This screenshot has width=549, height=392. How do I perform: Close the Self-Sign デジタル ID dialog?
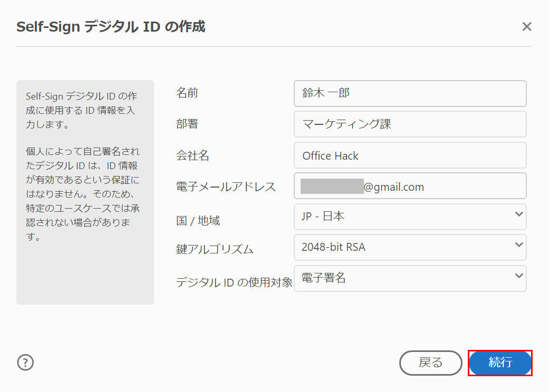[526, 27]
